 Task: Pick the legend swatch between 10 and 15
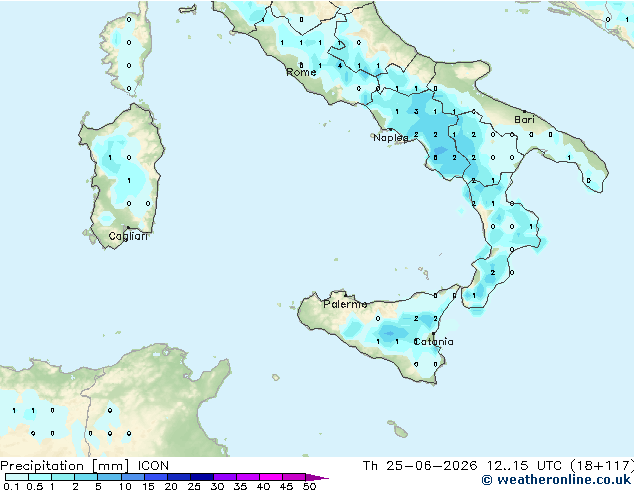133,477
